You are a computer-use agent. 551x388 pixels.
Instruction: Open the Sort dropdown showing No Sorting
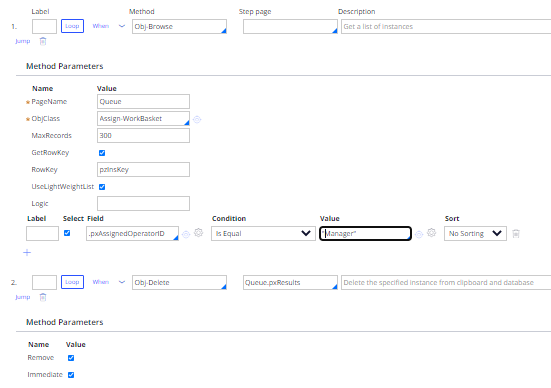475,233
